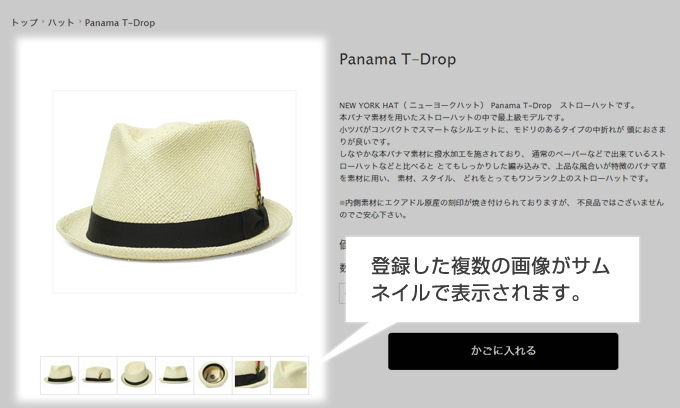The height and width of the screenshot is (408, 680).
Task: Open the ハット category breadcrumb
Action: click(x=61, y=23)
